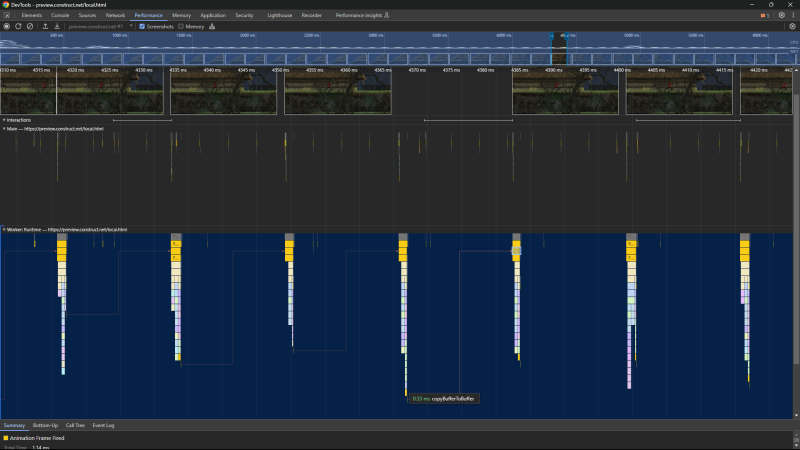Collapse the Interactions track
The height and width of the screenshot is (450, 800).
tap(4, 119)
